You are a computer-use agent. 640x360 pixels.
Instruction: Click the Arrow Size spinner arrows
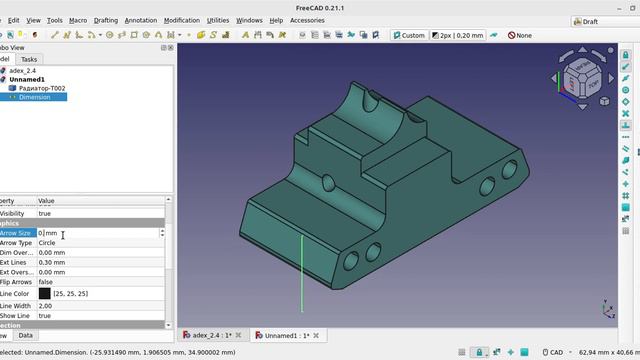[x=162, y=233]
